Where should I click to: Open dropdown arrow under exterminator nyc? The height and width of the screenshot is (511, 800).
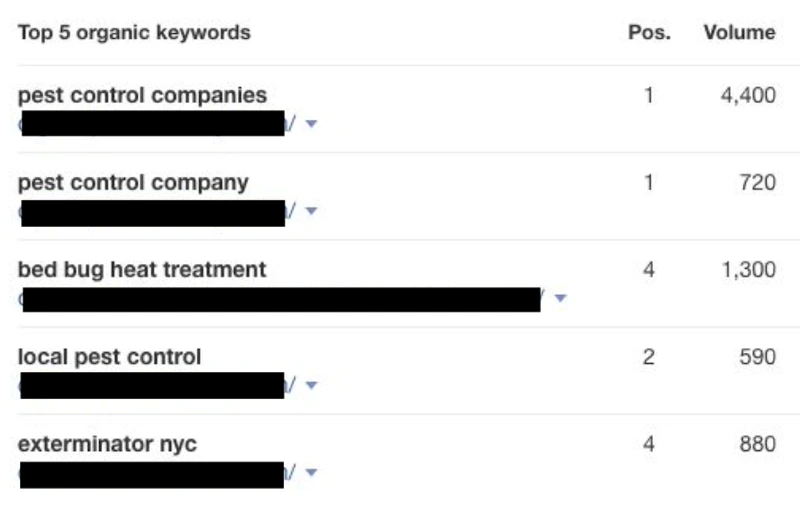click(x=311, y=472)
